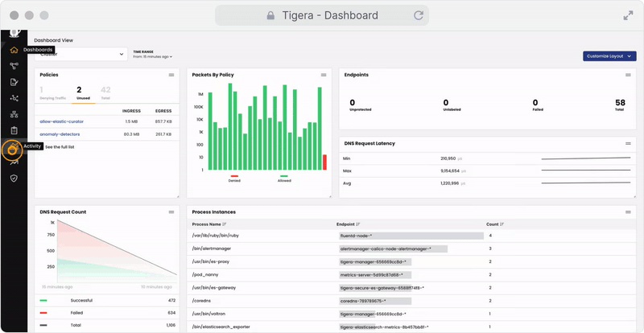Open the allow-elastic-curator policy link
Screen dimensions: 644x333
point(62,121)
